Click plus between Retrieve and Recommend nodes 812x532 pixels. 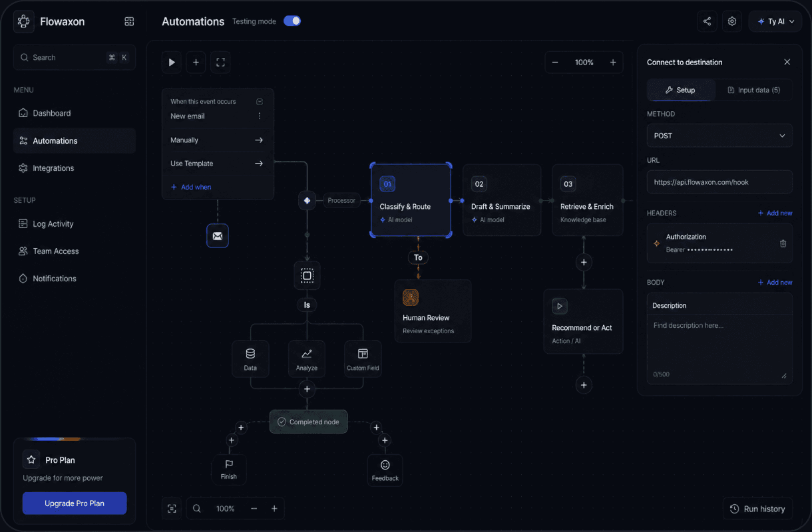click(584, 262)
